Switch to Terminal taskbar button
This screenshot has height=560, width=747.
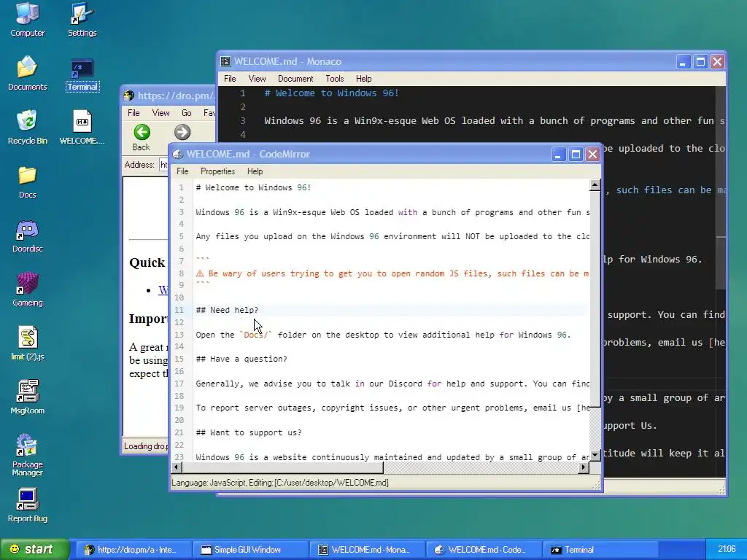pyautogui.click(x=600, y=550)
